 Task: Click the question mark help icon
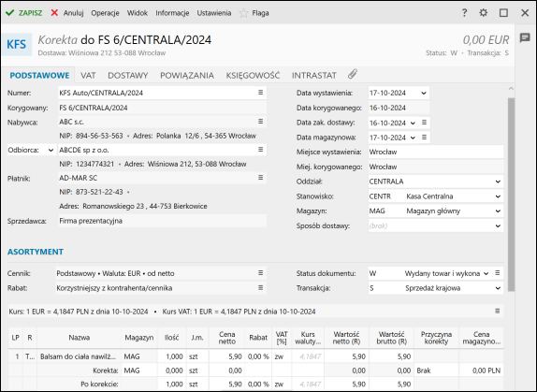pos(464,13)
